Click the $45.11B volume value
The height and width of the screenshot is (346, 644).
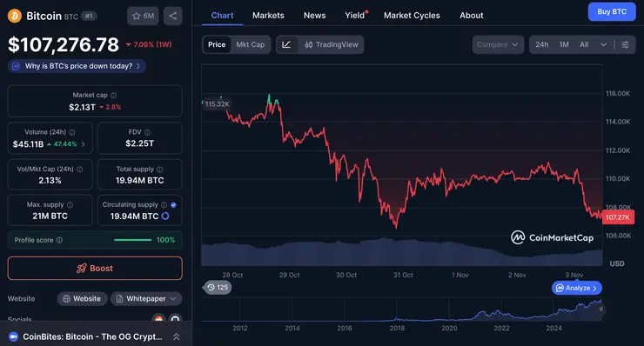tap(28, 144)
